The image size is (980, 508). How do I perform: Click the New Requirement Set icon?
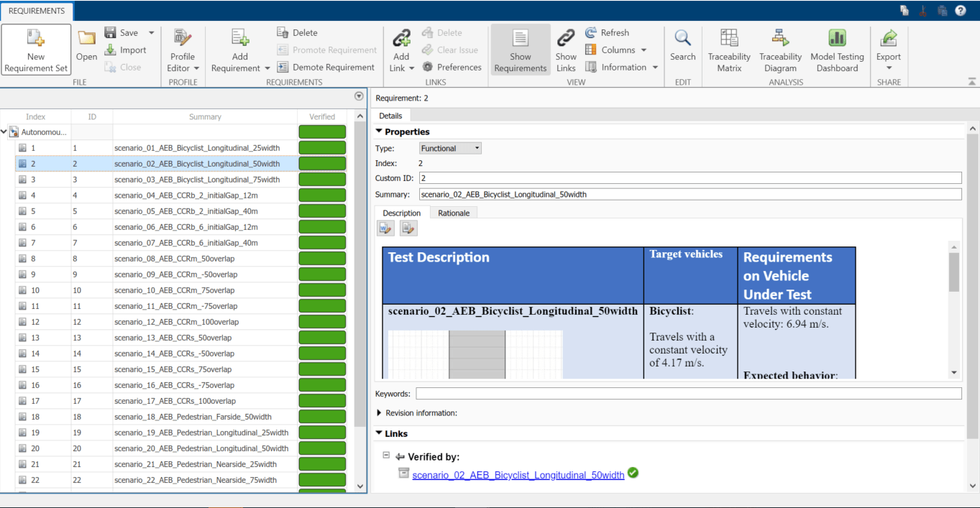pos(36,40)
